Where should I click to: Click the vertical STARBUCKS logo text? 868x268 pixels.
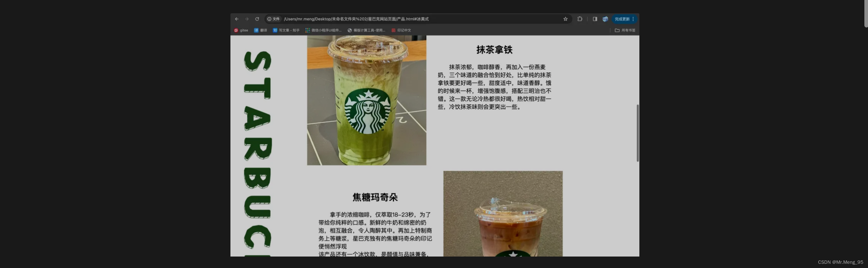pyautogui.click(x=257, y=153)
